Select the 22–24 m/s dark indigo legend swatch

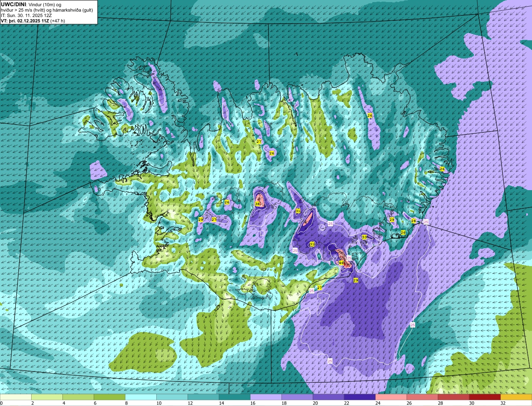coord(360,397)
